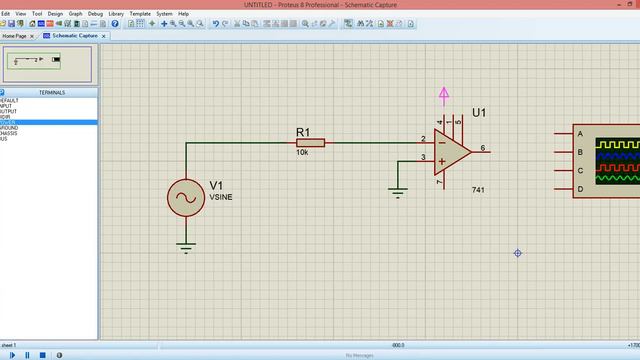Open the Home Page toolbar icon

tap(32, 24)
